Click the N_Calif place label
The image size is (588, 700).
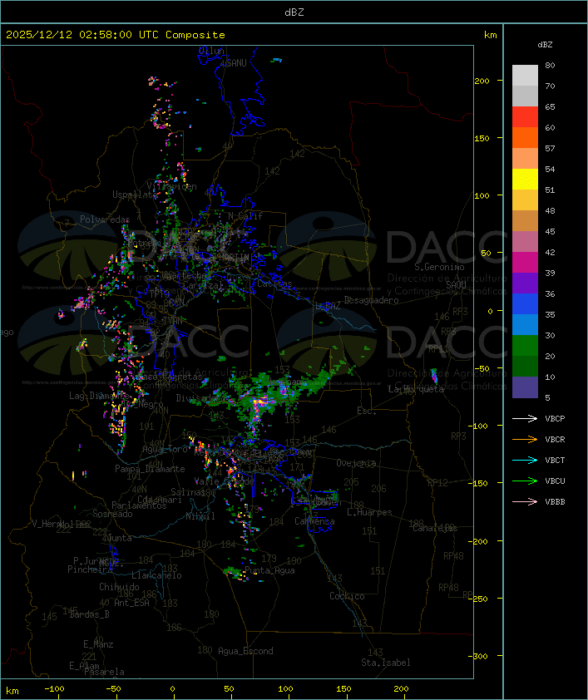pos(245,216)
